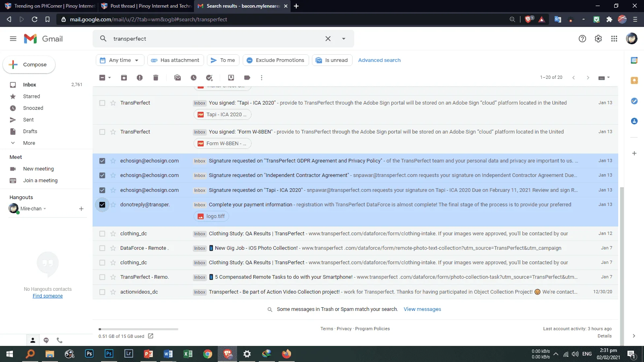
Task: Open the Any time date dropdown
Action: 120,60
